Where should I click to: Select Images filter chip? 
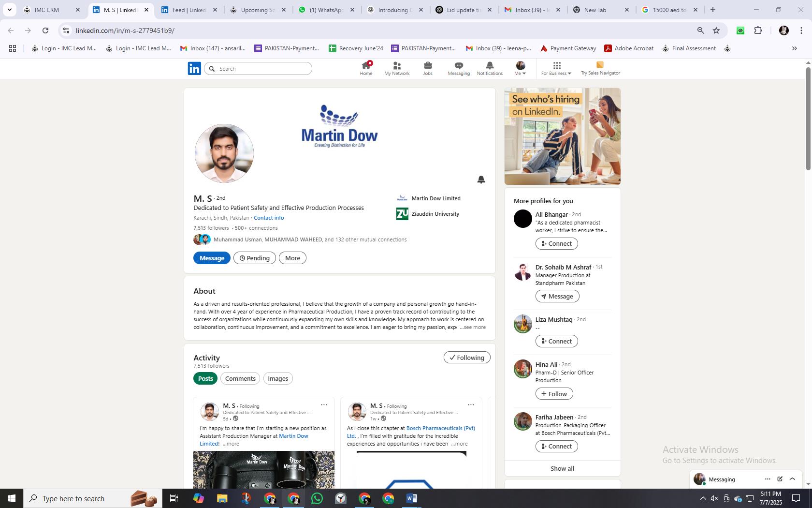point(278,378)
